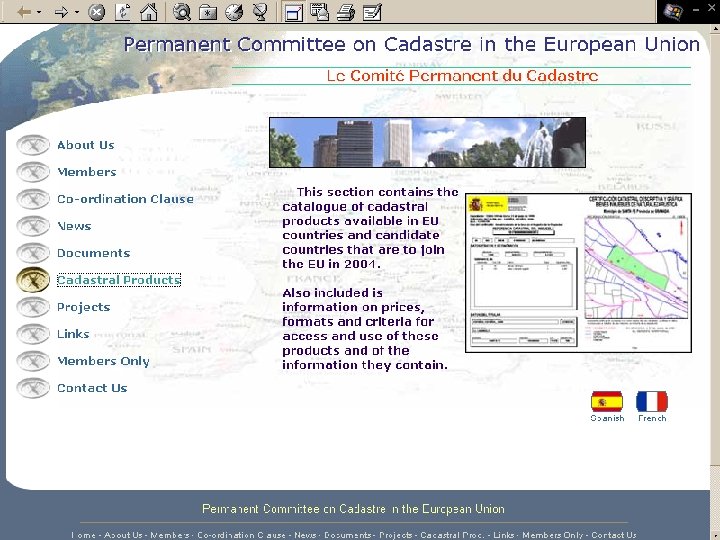
Task: Expand the Back history dropdown arrow
Action: (39, 12)
